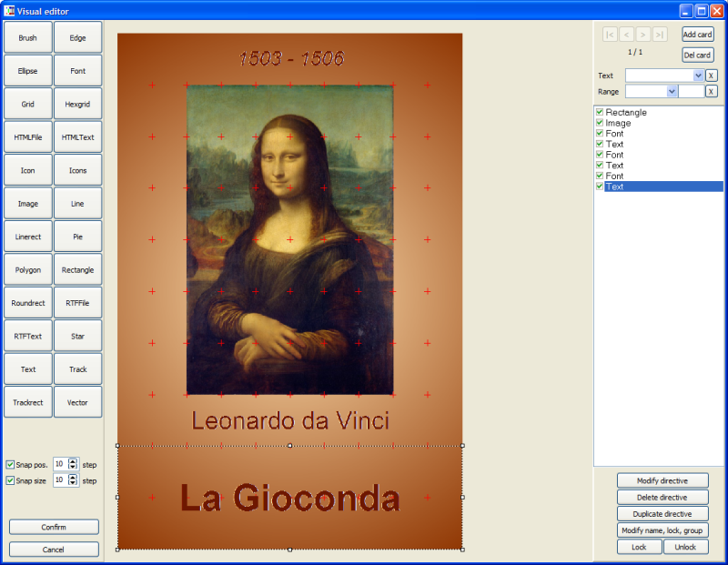Click Duplicate directive button
728x565 pixels.
point(662,514)
